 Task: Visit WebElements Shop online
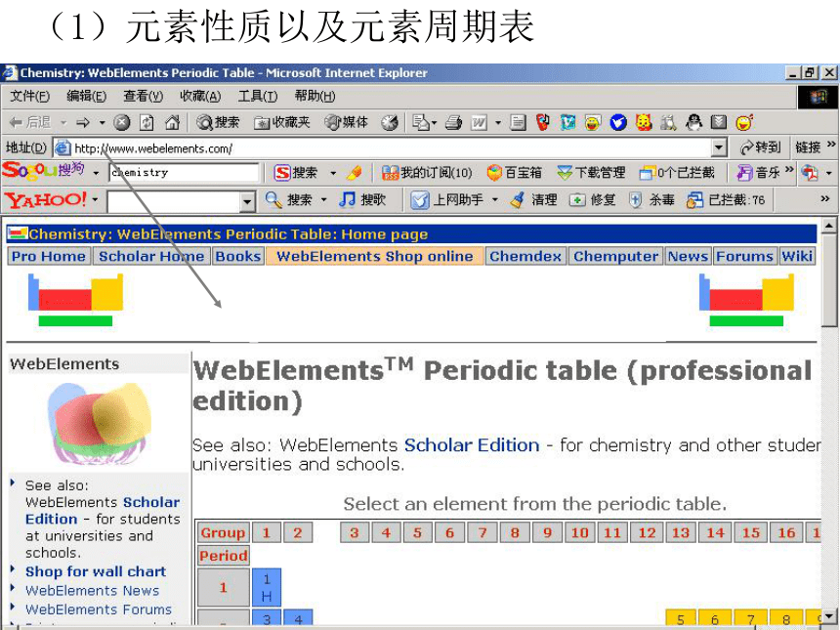tap(375, 256)
